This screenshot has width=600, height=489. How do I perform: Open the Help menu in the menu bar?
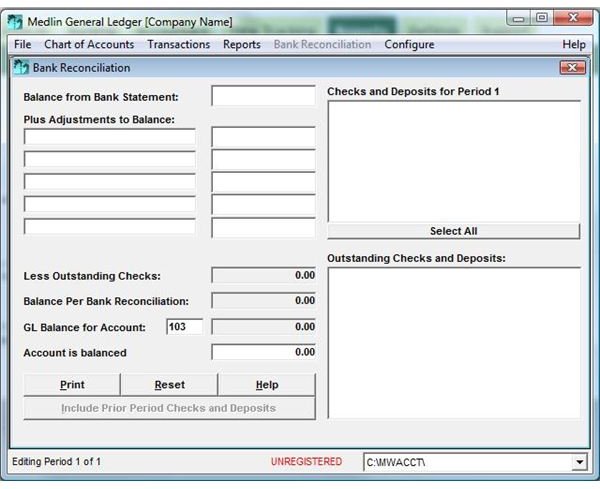pos(574,44)
